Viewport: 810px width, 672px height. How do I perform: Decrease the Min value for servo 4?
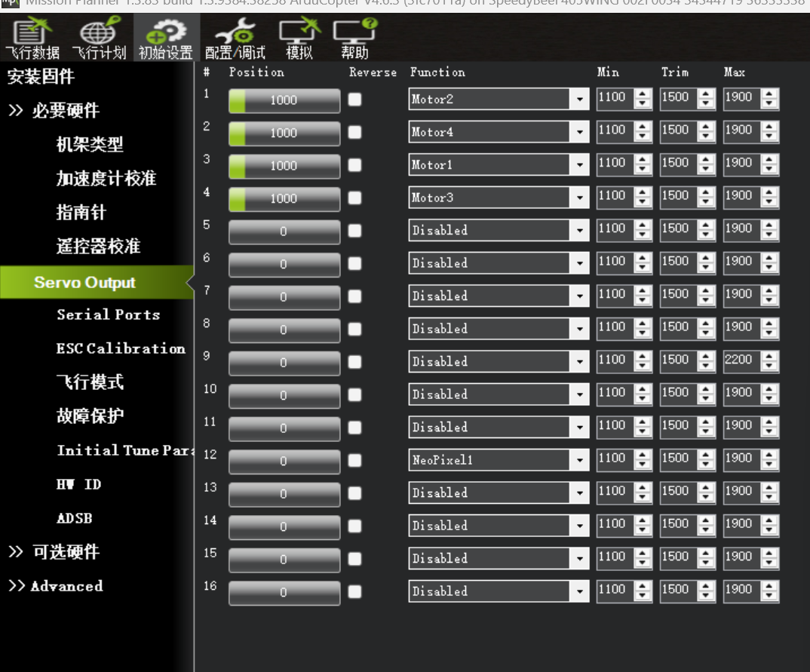tap(642, 202)
